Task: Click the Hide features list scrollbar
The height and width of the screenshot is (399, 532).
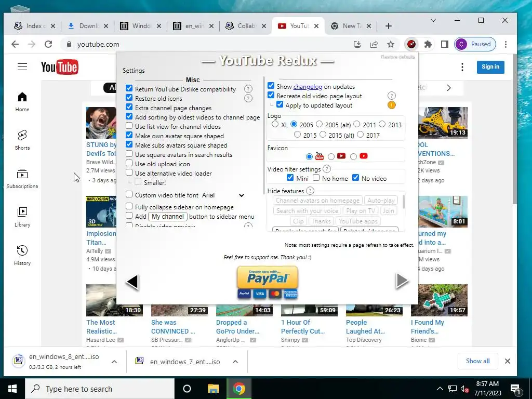Action: pyautogui.click(x=403, y=202)
